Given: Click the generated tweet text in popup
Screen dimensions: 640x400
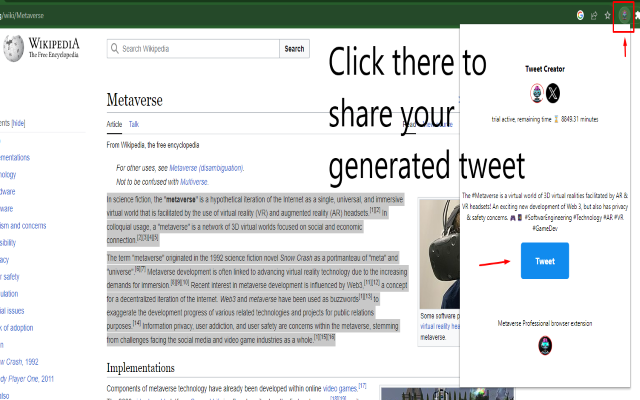Looking at the screenshot, I should tap(545, 212).
